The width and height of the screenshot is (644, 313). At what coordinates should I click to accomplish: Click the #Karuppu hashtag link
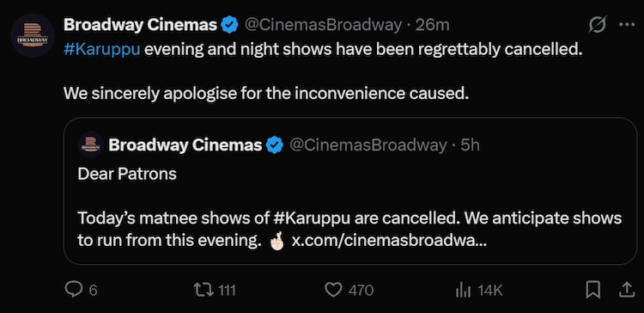[x=102, y=50]
